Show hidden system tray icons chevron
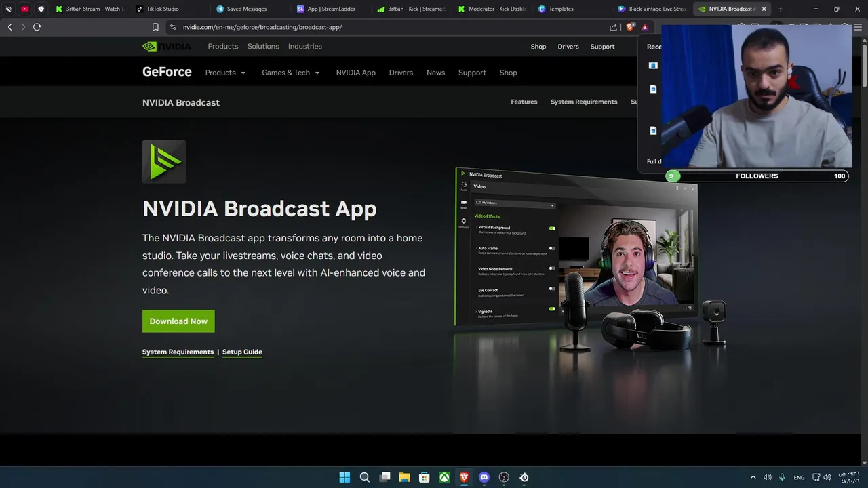 (x=753, y=477)
